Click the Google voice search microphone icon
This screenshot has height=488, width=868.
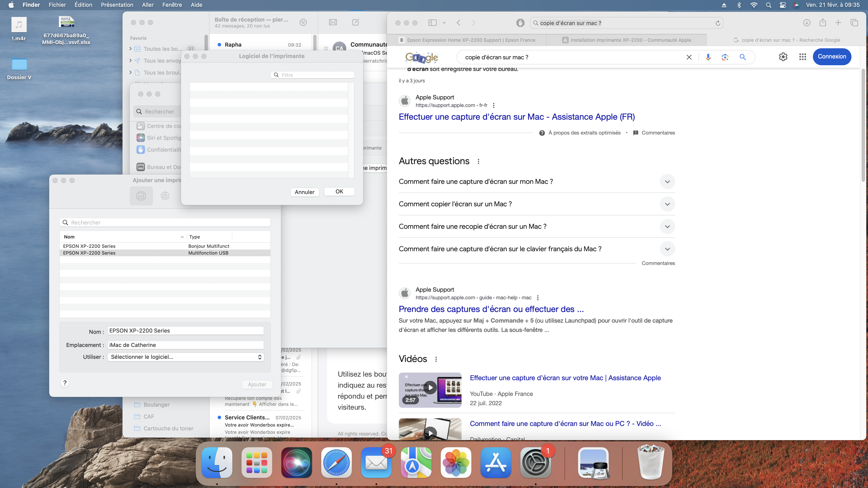708,57
